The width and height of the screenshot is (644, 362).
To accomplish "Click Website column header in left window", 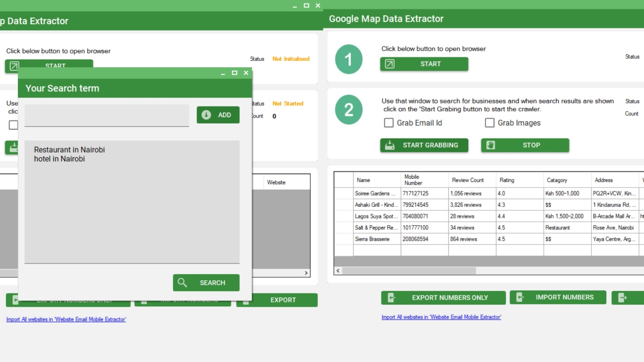I will tap(287, 182).
